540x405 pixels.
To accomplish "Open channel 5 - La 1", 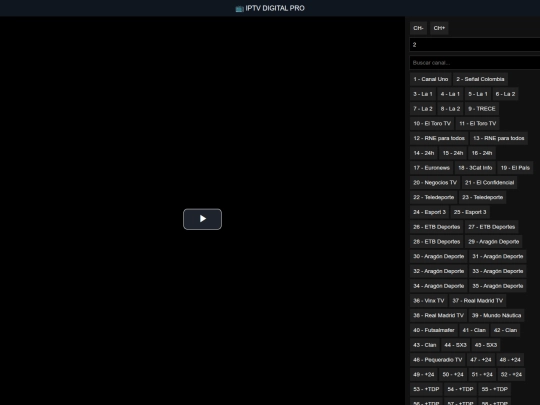I will (x=478, y=94).
